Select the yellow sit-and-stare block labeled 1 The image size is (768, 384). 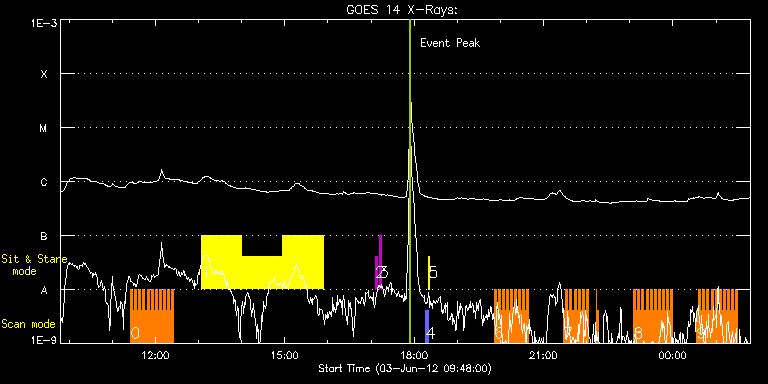(263, 262)
